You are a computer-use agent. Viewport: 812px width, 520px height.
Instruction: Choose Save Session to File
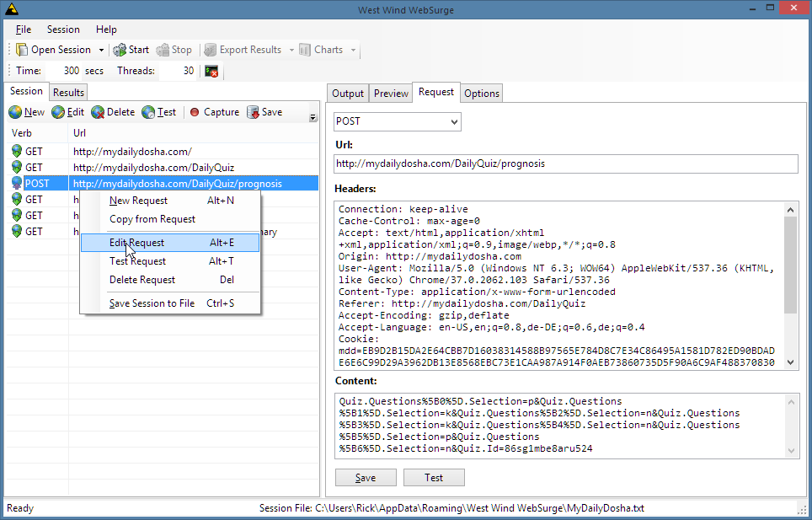pos(170,303)
